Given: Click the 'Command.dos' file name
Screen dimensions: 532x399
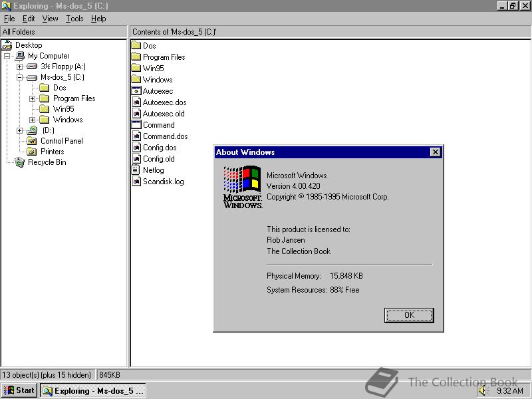Looking at the screenshot, I should pos(165,136).
